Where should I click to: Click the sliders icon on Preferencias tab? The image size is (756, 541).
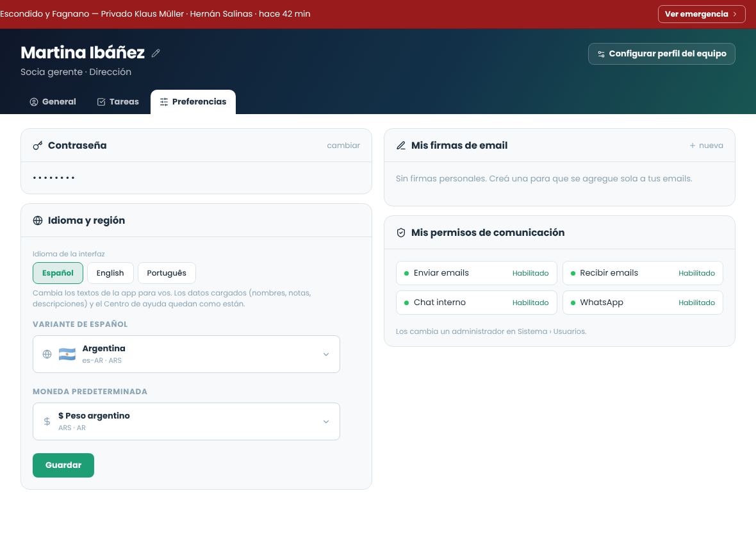[164, 102]
